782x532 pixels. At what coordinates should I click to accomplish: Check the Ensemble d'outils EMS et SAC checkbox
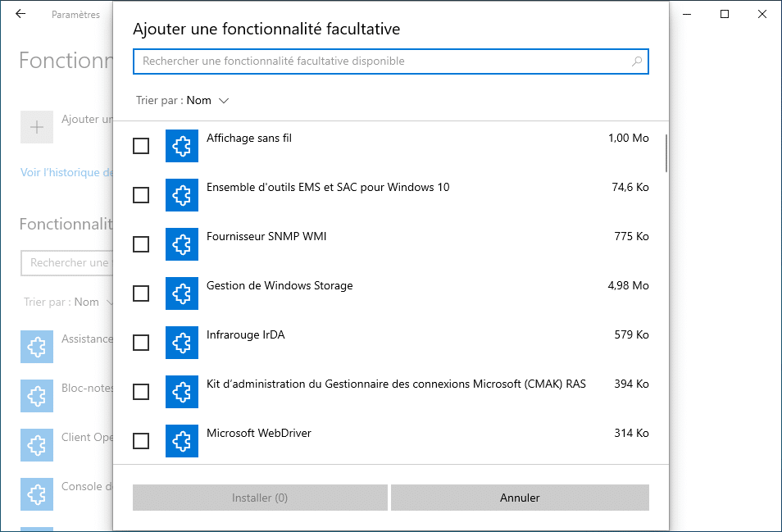pos(141,195)
